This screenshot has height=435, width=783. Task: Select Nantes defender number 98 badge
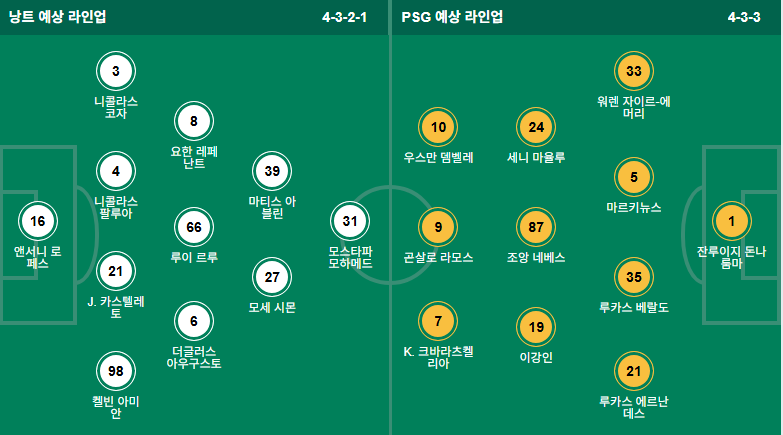(116, 371)
